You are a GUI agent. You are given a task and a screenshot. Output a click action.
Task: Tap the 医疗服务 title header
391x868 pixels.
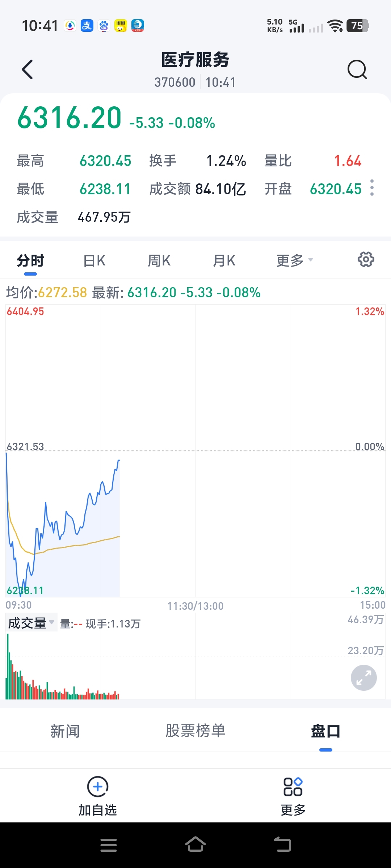click(x=195, y=60)
